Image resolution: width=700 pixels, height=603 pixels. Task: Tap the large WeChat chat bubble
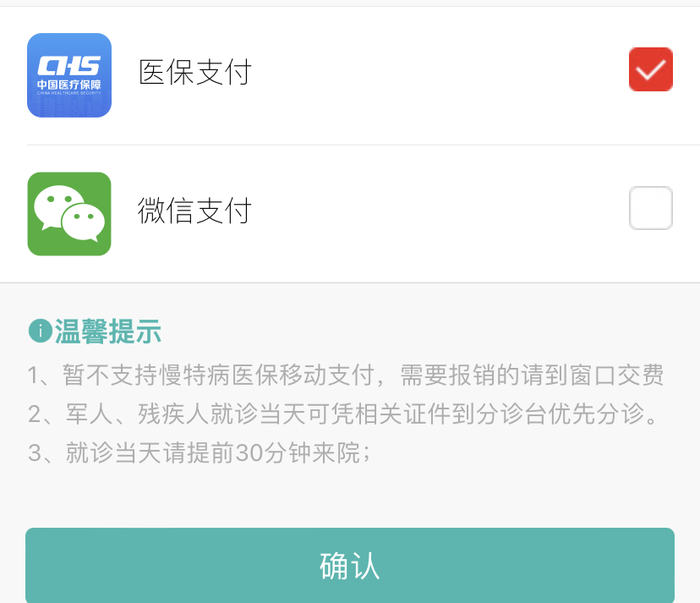tap(58, 206)
